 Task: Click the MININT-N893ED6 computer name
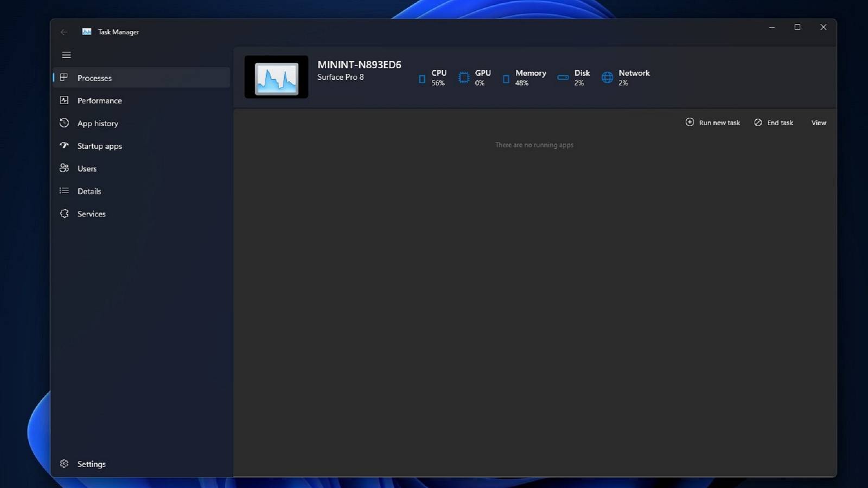tap(359, 65)
